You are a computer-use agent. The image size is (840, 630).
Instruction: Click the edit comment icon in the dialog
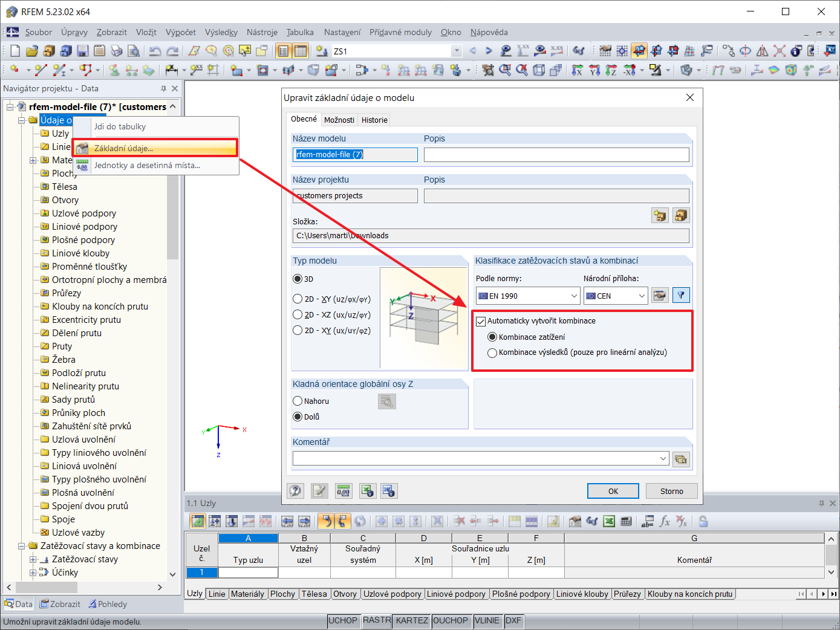[x=319, y=491]
